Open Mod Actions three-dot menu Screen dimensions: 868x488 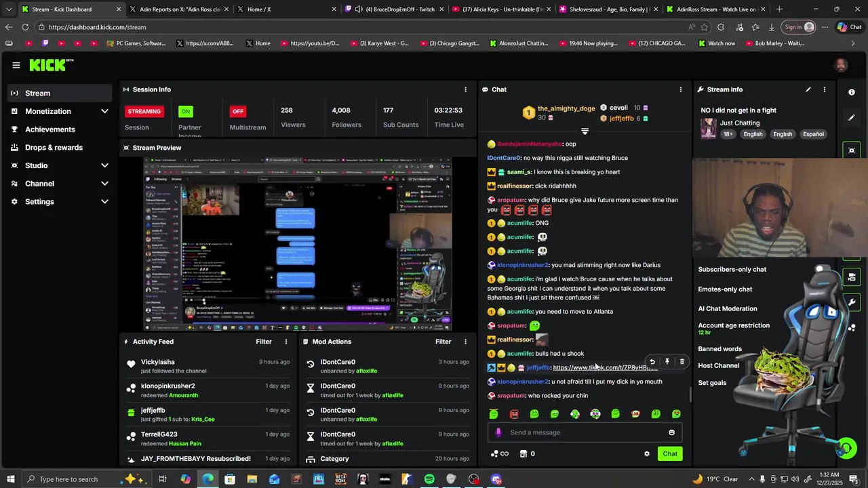coord(465,342)
